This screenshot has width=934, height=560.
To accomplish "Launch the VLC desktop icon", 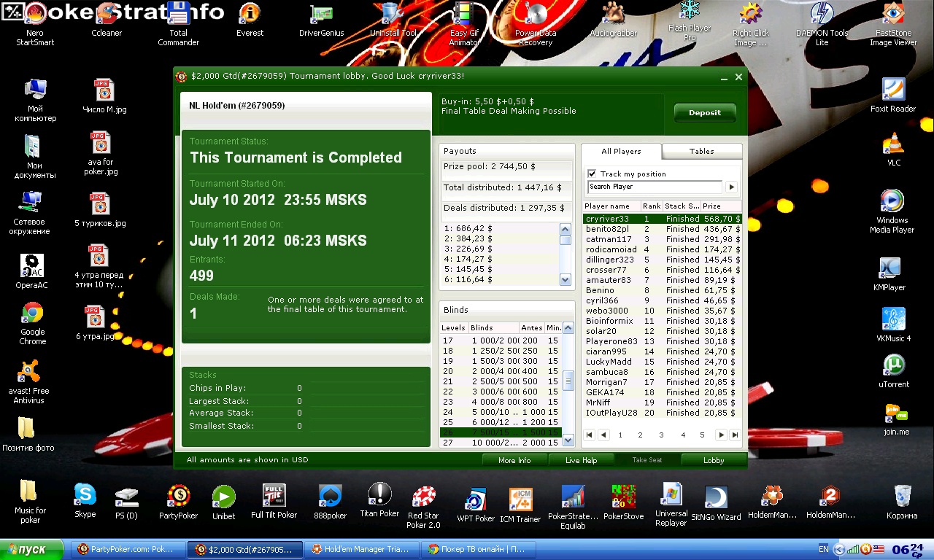I will coord(894,149).
